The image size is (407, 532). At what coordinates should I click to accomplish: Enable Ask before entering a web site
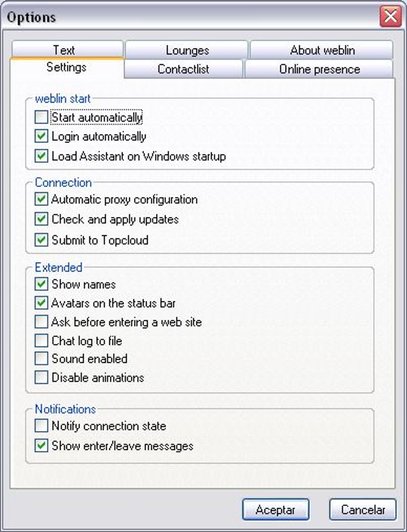point(41,322)
